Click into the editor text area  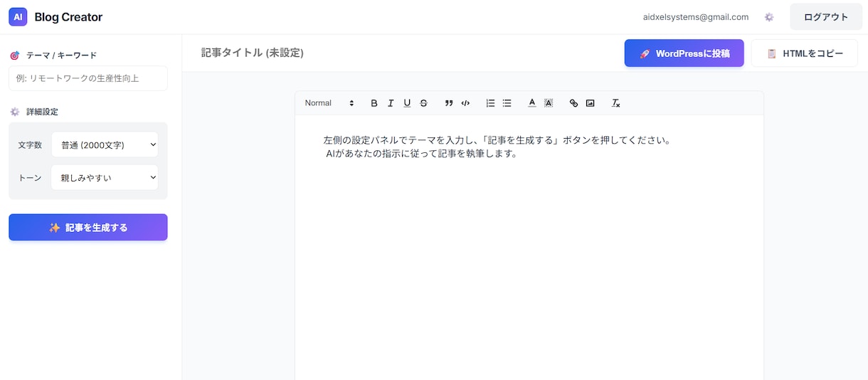529,246
